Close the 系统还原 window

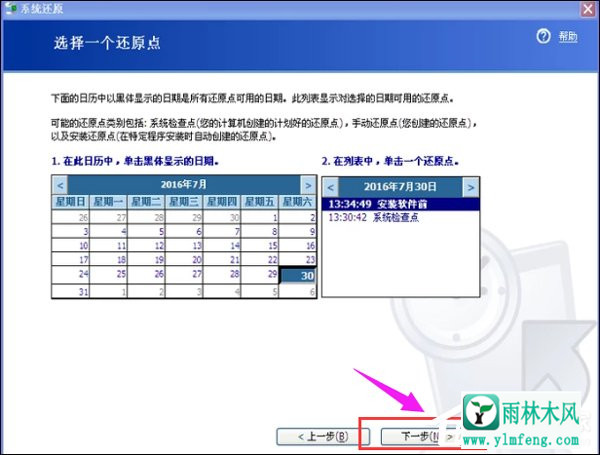point(589,8)
